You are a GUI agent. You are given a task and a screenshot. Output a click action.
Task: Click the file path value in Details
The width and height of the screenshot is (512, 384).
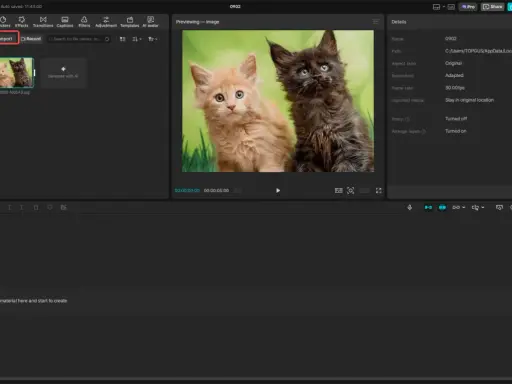478,51
